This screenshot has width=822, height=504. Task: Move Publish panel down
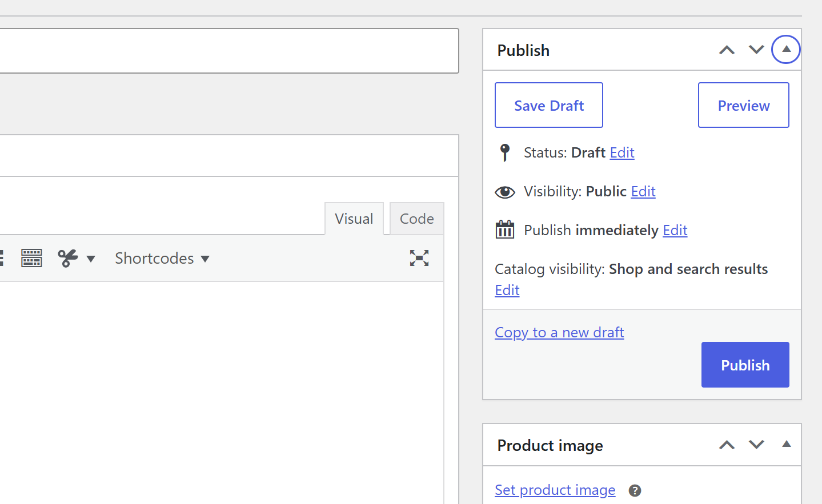click(x=756, y=50)
